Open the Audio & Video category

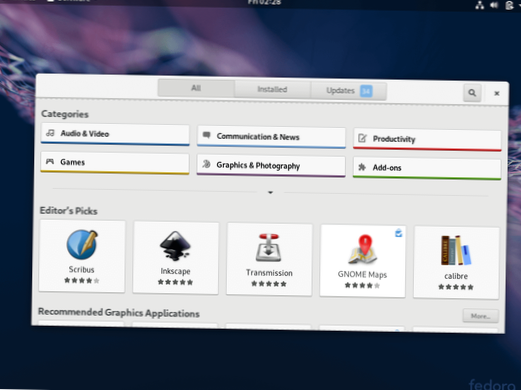[x=115, y=135]
